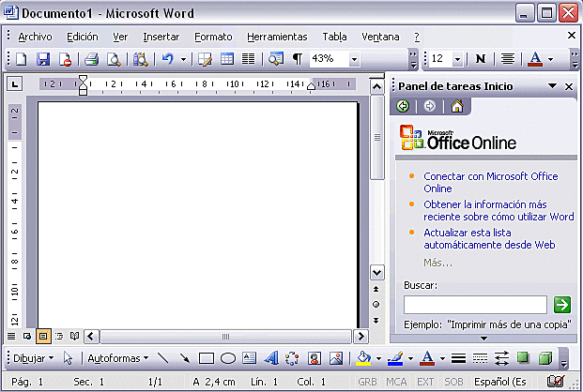Go back in the task pane
This screenshot has height=392, width=583.
pos(403,106)
